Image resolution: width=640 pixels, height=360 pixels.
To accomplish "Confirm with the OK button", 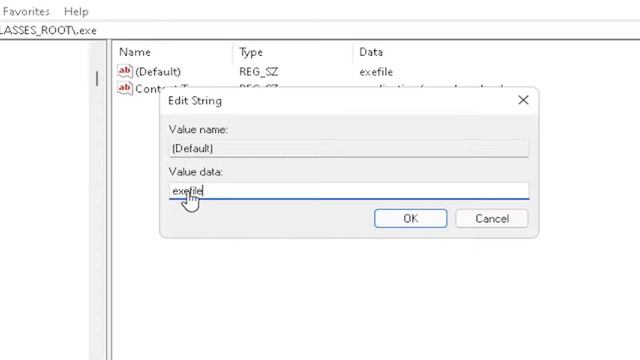I will click(x=411, y=218).
